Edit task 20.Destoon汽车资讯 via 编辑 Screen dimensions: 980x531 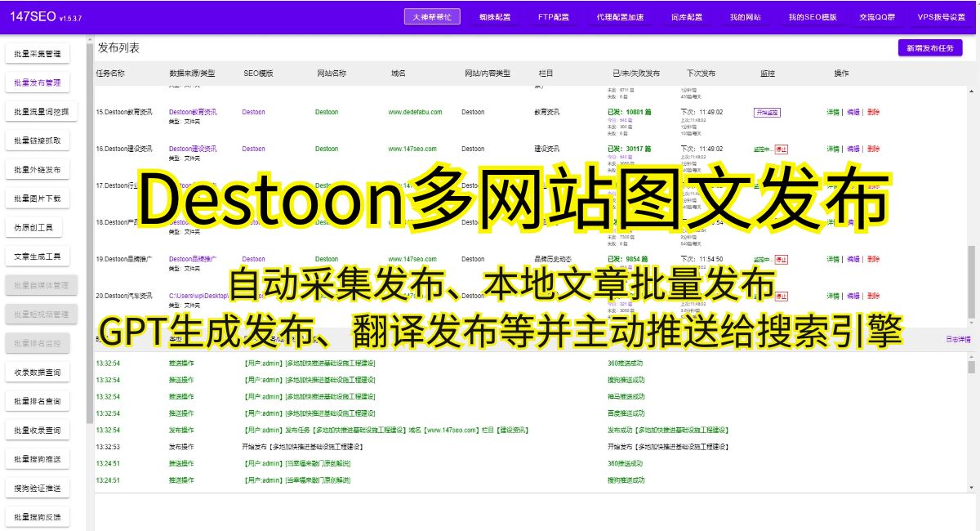853,296
